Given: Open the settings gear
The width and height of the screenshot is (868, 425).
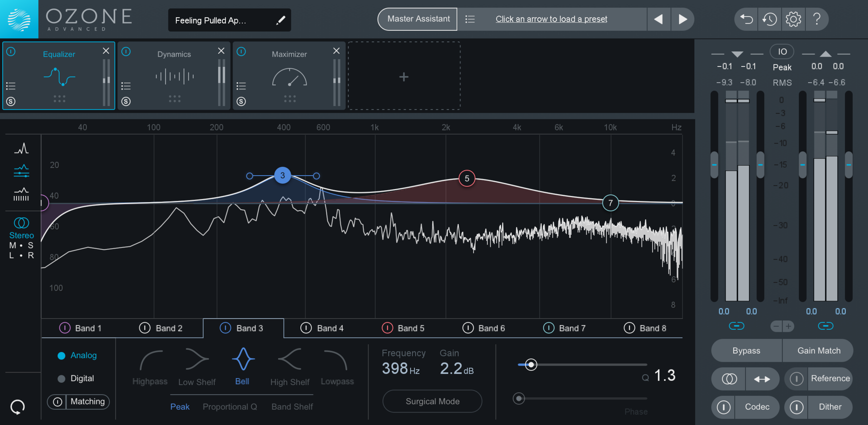Looking at the screenshot, I should point(794,19).
